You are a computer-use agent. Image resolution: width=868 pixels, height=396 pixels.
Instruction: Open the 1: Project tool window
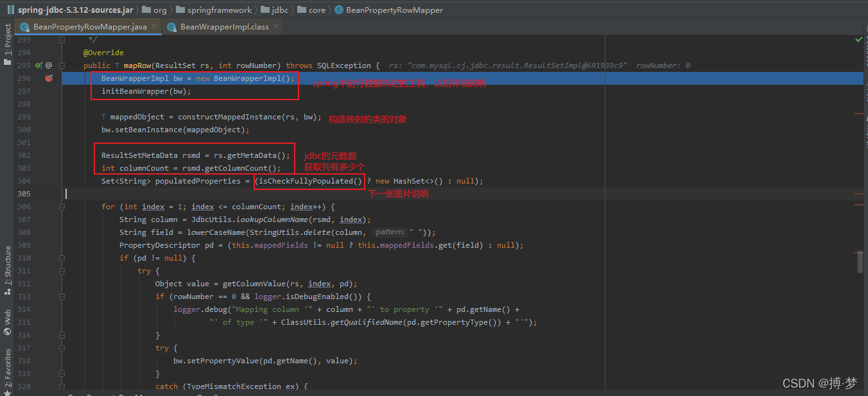click(7, 45)
